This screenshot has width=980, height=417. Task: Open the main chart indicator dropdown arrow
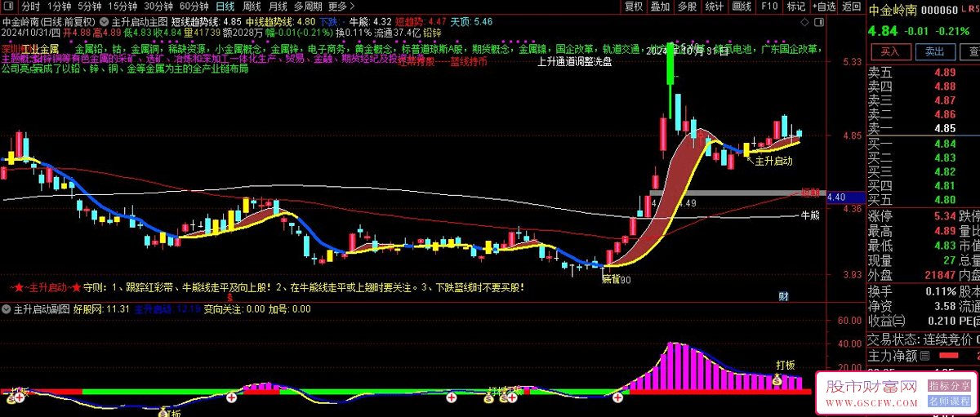pos(105,20)
